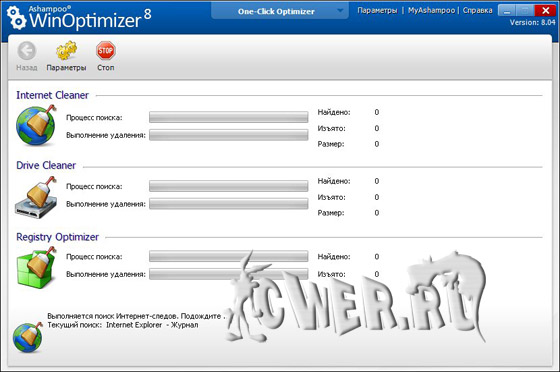Minimize the WinOptimizer window
Screen dimensions: 560x372
(x=507, y=10)
